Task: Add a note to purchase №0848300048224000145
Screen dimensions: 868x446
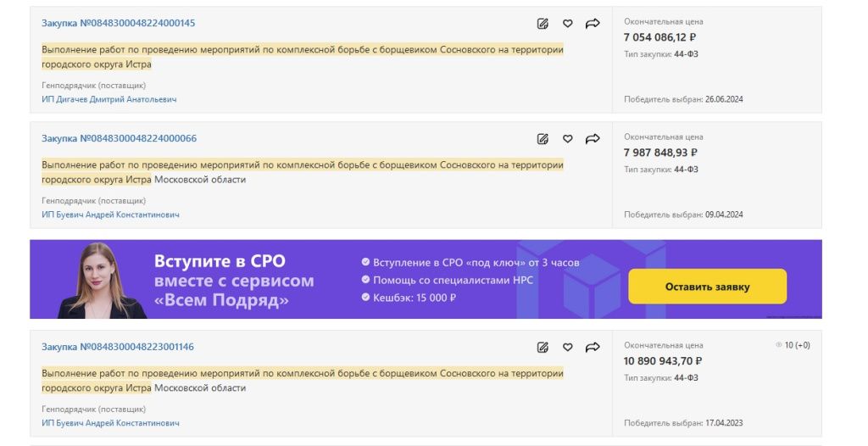Action: coord(543,24)
